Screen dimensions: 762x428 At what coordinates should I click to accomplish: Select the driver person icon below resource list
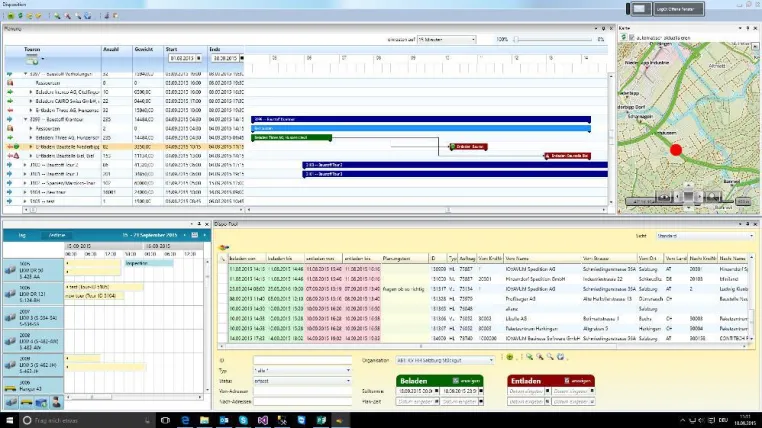coord(56,402)
